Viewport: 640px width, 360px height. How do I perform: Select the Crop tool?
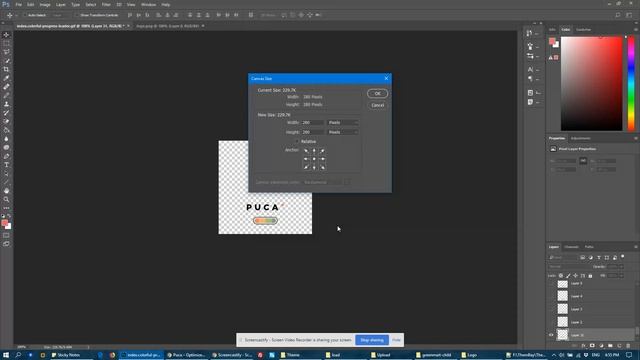coord(6,69)
